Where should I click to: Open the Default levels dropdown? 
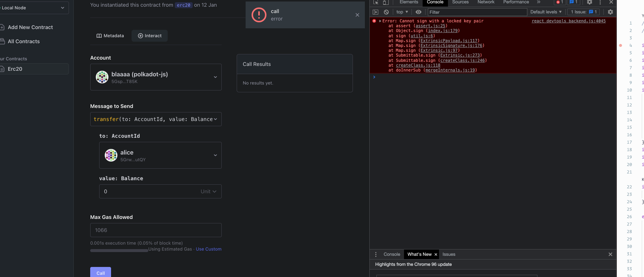pos(546,12)
